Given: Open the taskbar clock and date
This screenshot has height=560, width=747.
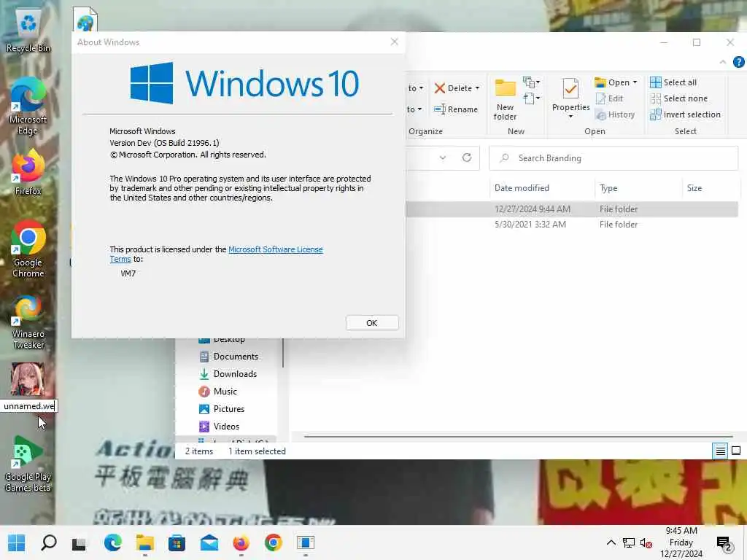Looking at the screenshot, I should tap(681, 542).
